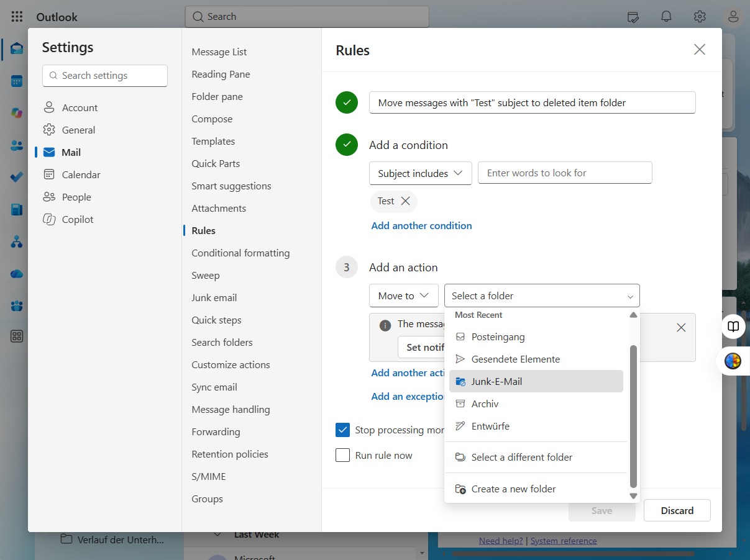This screenshot has width=750, height=560.
Task: Click Add another condition link
Action: (421, 225)
